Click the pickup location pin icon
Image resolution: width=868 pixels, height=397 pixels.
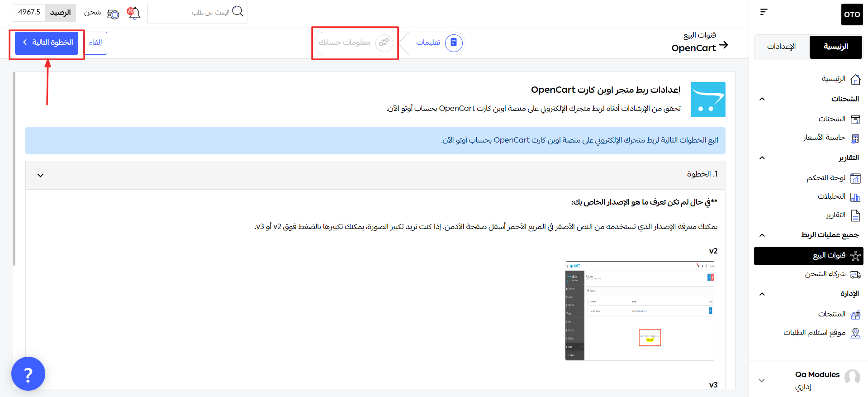[x=855, y=333]
